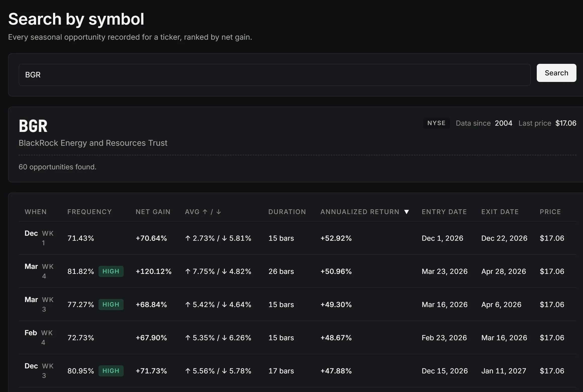
Task: Click the HIGH badge in Dec WK 3 row
Action: 111,371
